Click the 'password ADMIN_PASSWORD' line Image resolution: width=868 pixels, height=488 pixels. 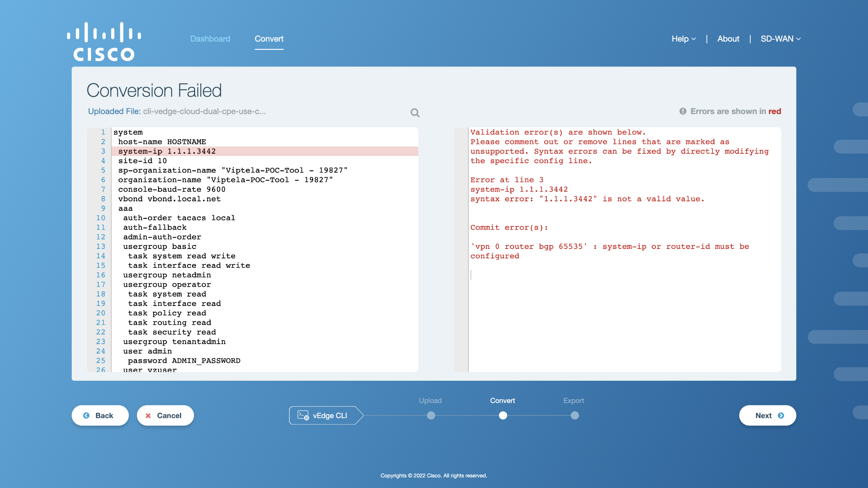click(184, 360)
